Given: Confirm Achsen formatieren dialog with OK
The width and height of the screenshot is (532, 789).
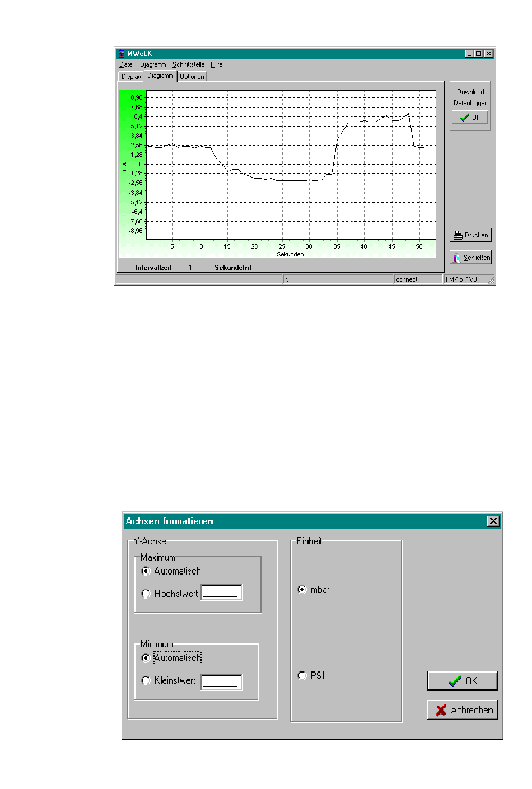Looking at the screenshot, I should tap(463, 681).
